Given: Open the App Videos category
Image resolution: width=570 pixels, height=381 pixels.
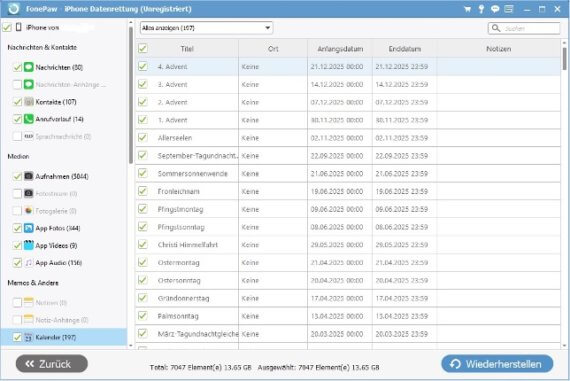Looking at the screenshot, I should click(x=56, y=245).
